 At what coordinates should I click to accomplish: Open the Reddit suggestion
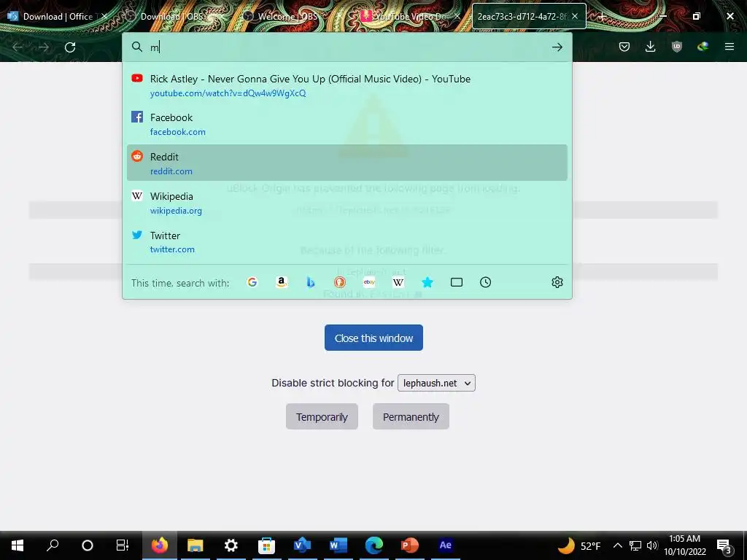[x=347, y=163]
